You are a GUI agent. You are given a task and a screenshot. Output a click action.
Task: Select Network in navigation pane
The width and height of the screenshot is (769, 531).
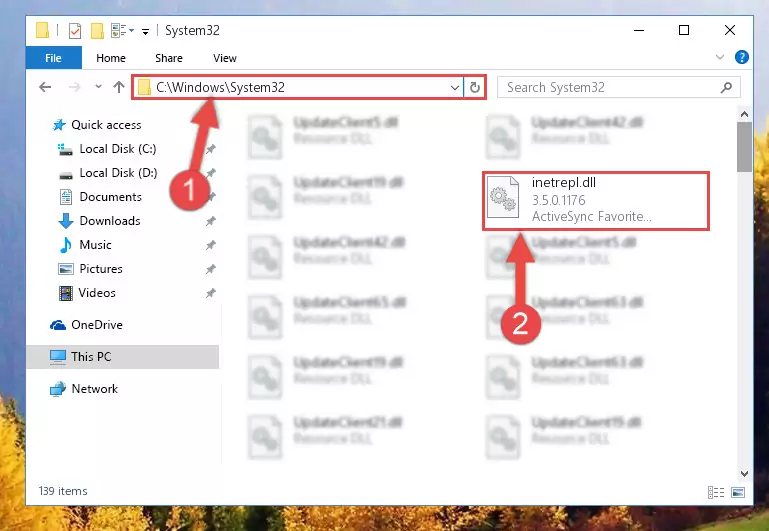tap(95, 388)
